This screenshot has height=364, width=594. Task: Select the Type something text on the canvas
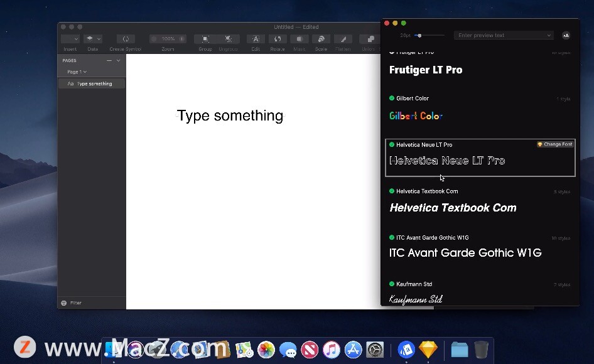click(230, 115)
